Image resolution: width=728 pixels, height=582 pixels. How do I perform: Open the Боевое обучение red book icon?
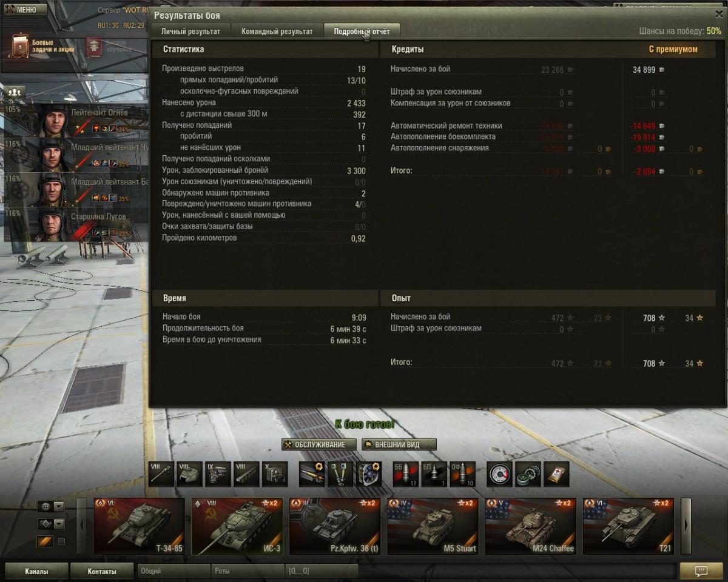point(94,46)
